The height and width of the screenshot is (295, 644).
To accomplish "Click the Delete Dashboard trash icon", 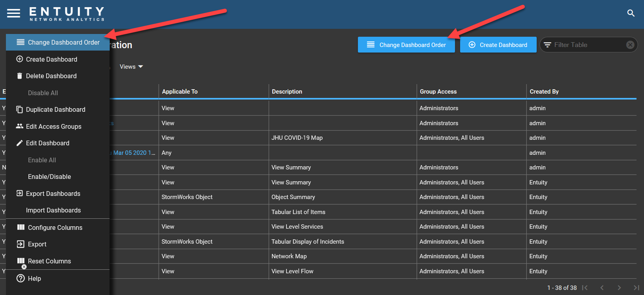I will [19, 76].
